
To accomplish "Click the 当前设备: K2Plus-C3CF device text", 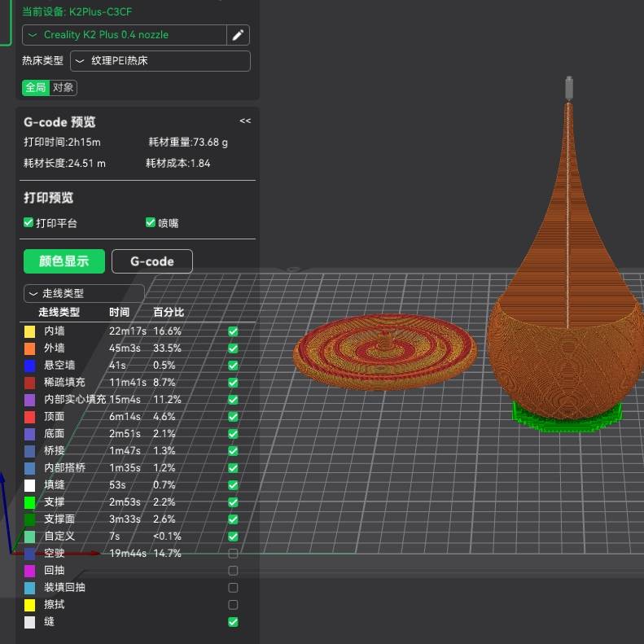I will (77, 11).
